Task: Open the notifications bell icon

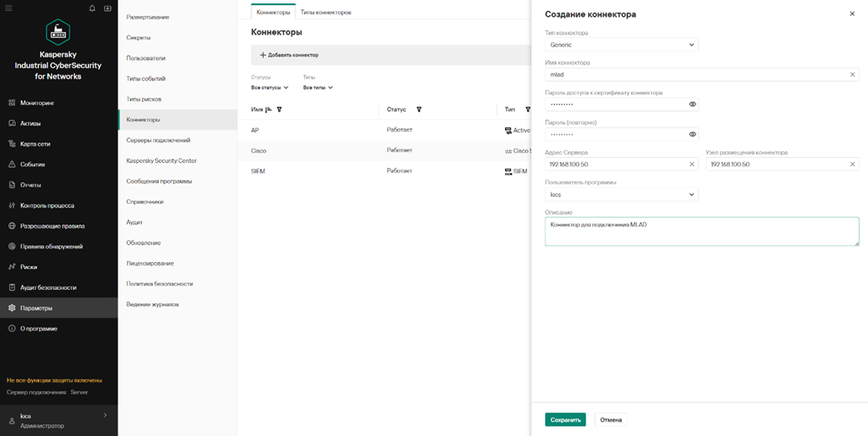Action: [x=92, y=8]
